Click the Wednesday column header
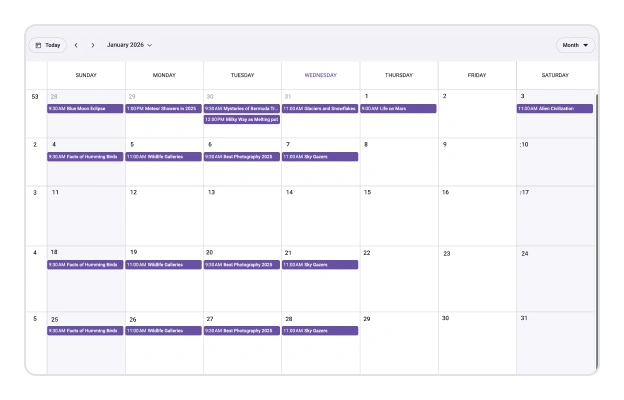The width and height of the screenshot is (624, 400). pyautogui.click(x=320, y=75)
